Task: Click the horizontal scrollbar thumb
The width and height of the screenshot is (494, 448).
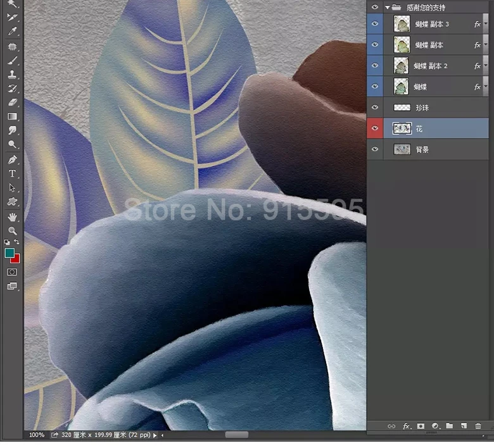Action: point(237,435)
